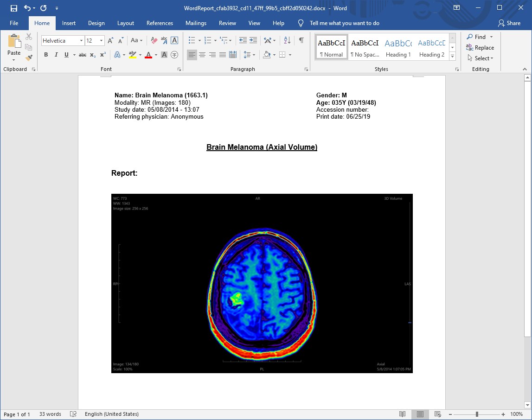Switch to the Insert tab

tap(69, 23)
